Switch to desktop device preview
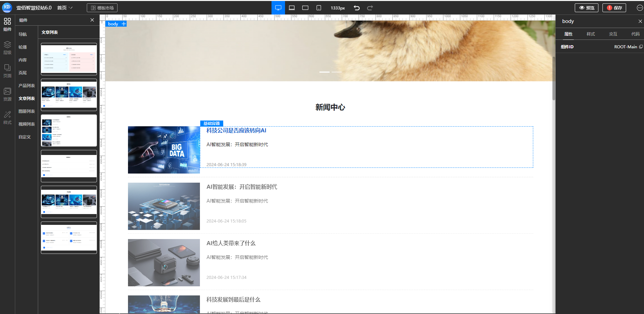Screen dimensions: 644x314 (x=278, y=8)
